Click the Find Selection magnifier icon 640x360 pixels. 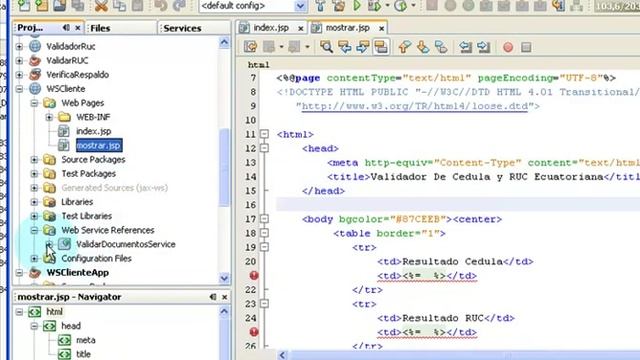[x=326, y=47]
